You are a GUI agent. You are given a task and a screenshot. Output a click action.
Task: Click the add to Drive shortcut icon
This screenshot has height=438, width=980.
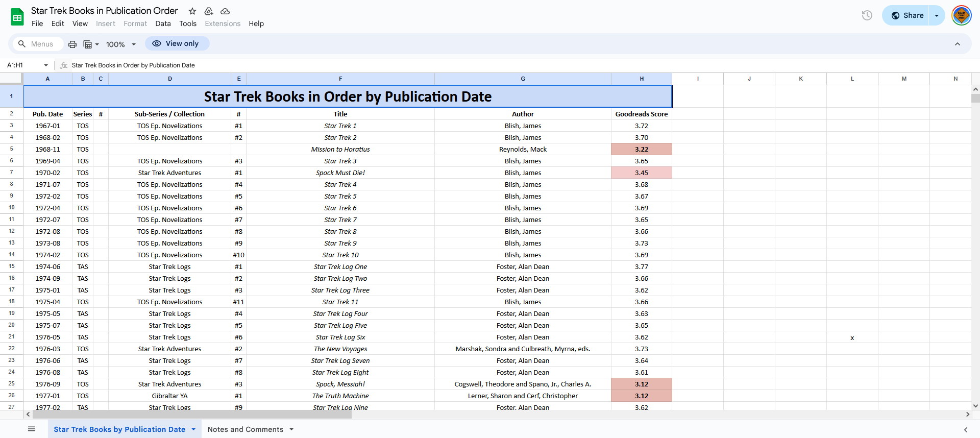tap(209, 11)
